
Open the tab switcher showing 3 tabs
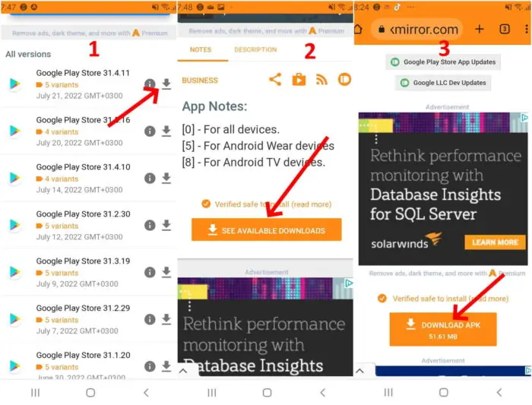[x=505, y=29]
